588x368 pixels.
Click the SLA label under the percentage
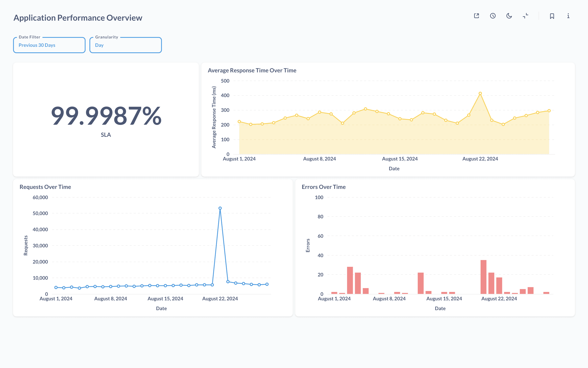click(106, 135)
